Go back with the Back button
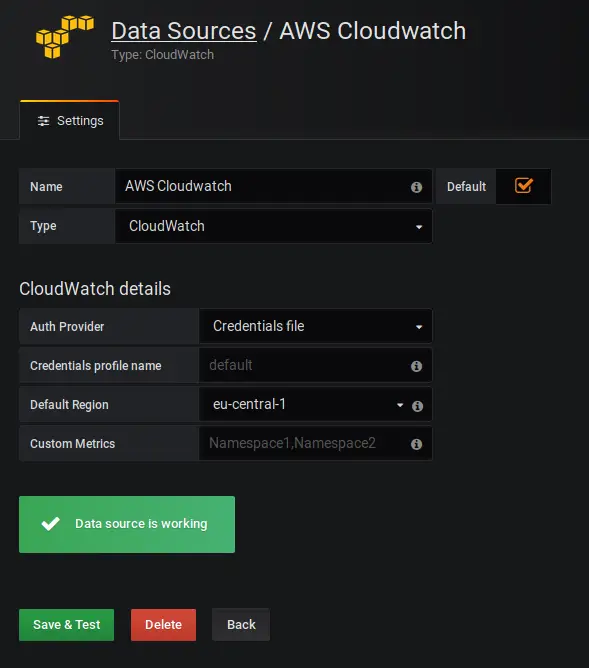 [x=241, y=625]
